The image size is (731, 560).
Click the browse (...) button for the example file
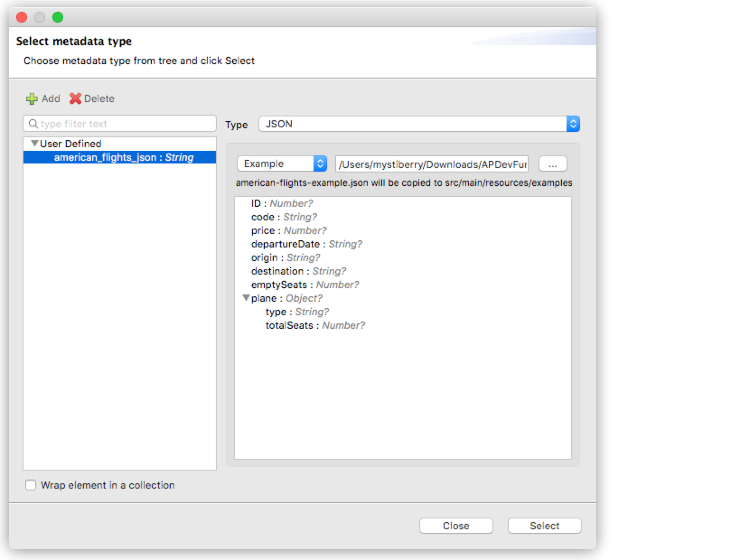(x=553, y=163)
